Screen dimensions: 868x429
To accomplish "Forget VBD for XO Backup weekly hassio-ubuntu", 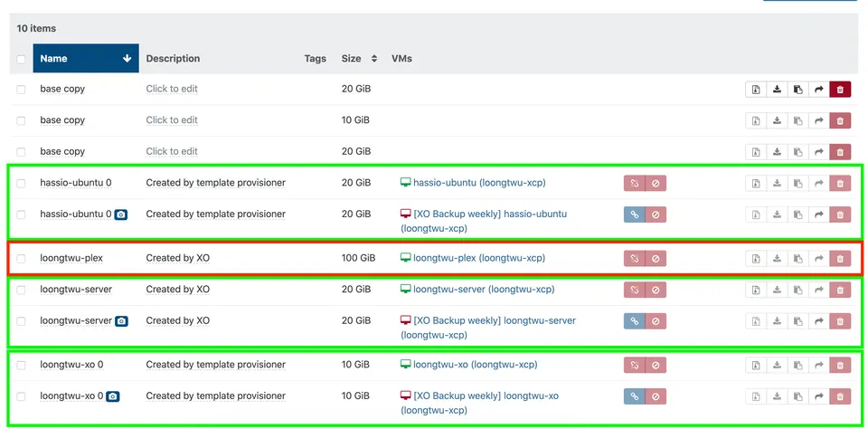I will (x=656, y=214).
